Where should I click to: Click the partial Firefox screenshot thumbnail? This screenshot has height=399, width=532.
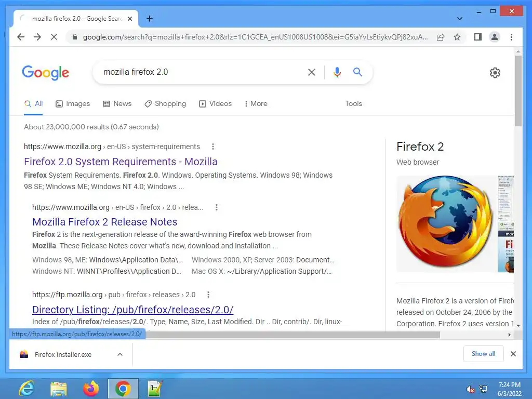pos(506,223)
